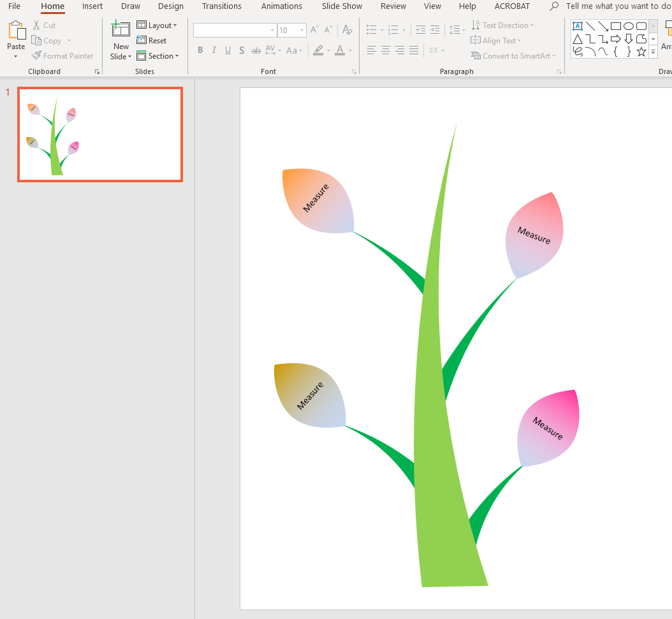
Task: Open the Font dialog launcher
Action: tap(354, 72)
